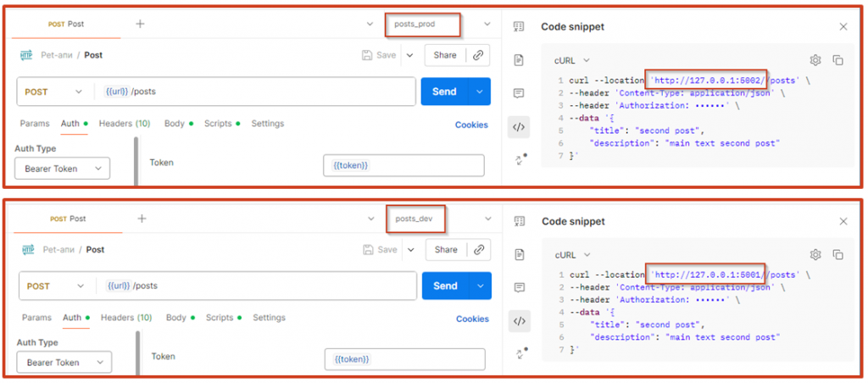Switch to Headers (10) tab in bottom panel
Screen dimensions: 868x383
pyautogui.click(x=126, y=318)
